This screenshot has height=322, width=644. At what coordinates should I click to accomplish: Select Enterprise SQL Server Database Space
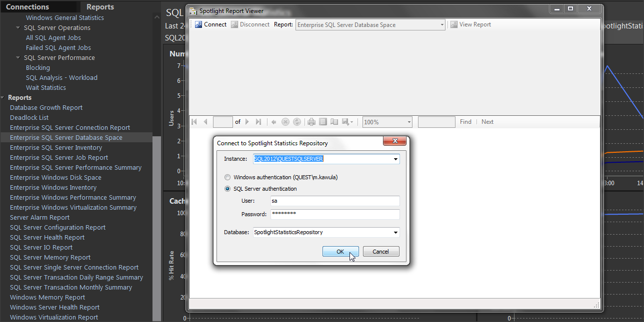pyautogui.click(x=66, y=137)
